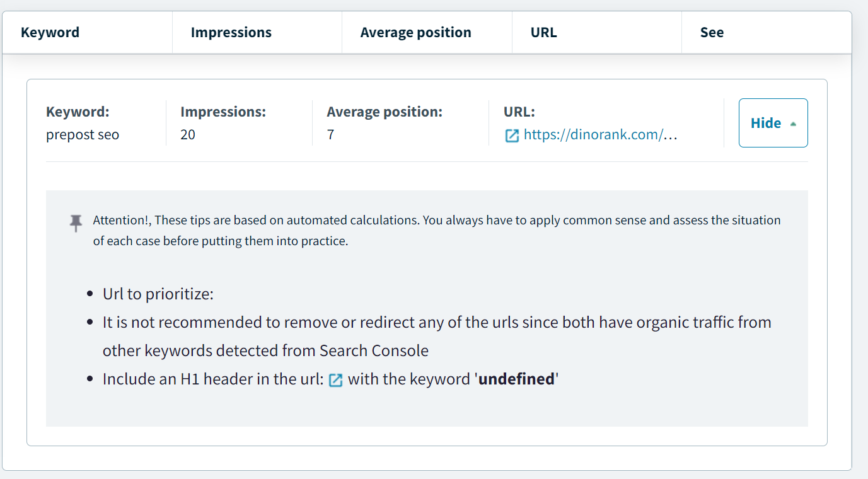This screenshot has height=479, width=868.
Task: Collapse details using the Hide caret arrow
Action: 793,124
